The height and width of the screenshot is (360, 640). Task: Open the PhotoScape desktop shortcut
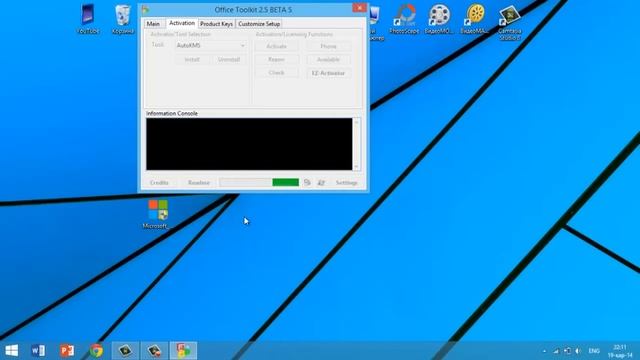404,19
